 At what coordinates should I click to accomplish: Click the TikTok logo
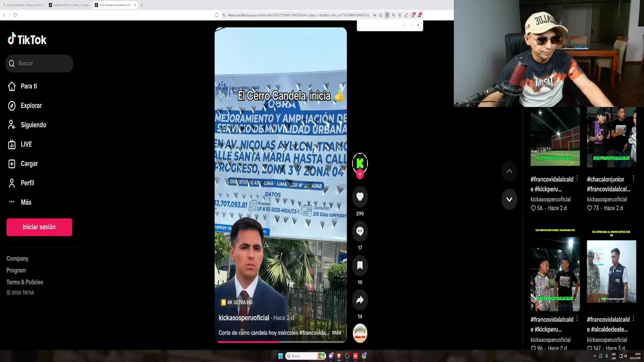click(27, 39)
